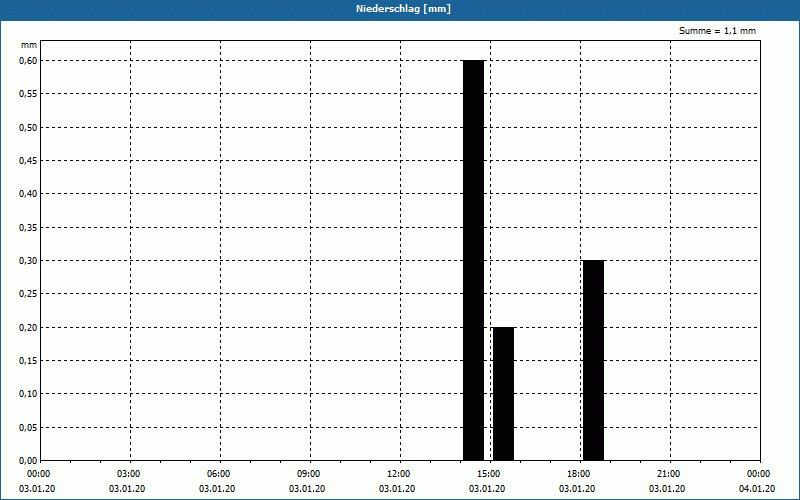Click the 0,25 y-axis value
This screenshot has width=800, height=500.
click(28, 294)
